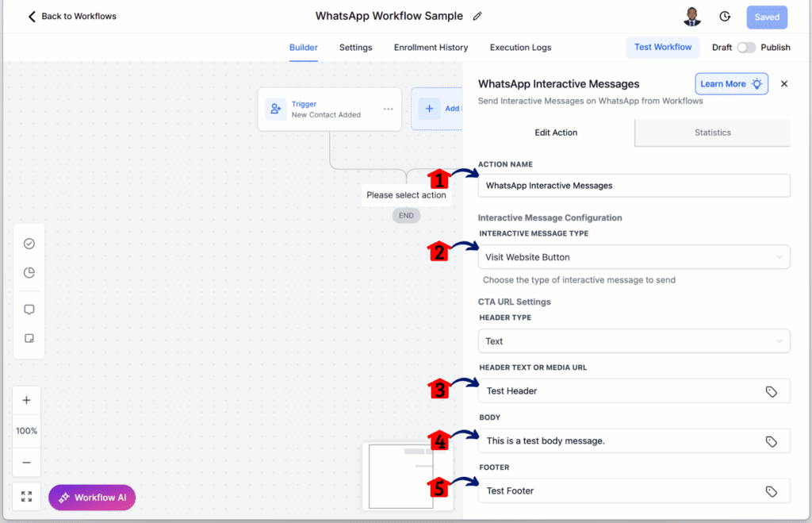Click the WhatsApp Workflow Sample title
This screenshot has height=523, width=812.
click(x=389, y=16)
